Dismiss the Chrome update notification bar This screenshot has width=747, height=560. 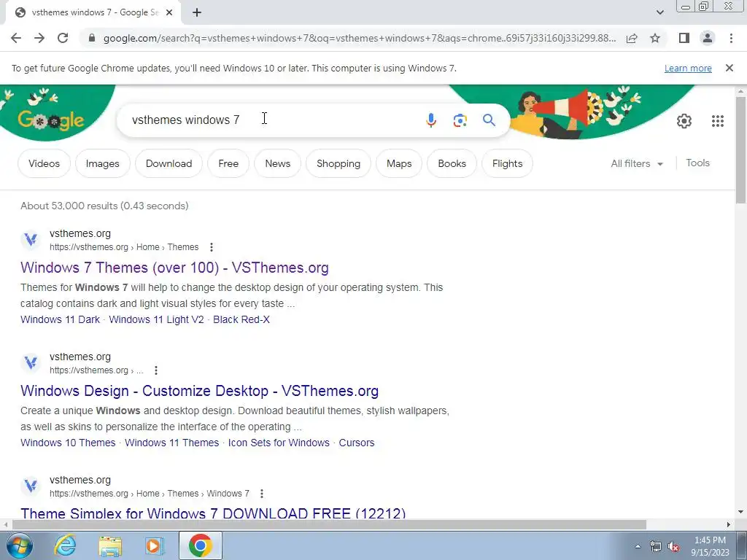pyautogui.click(x=729, y=68)
